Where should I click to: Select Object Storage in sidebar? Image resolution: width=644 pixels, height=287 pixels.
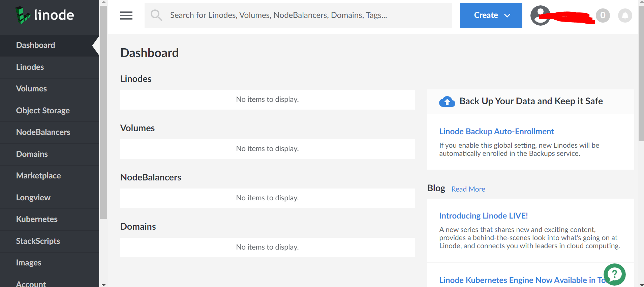(x=43, y=111)
